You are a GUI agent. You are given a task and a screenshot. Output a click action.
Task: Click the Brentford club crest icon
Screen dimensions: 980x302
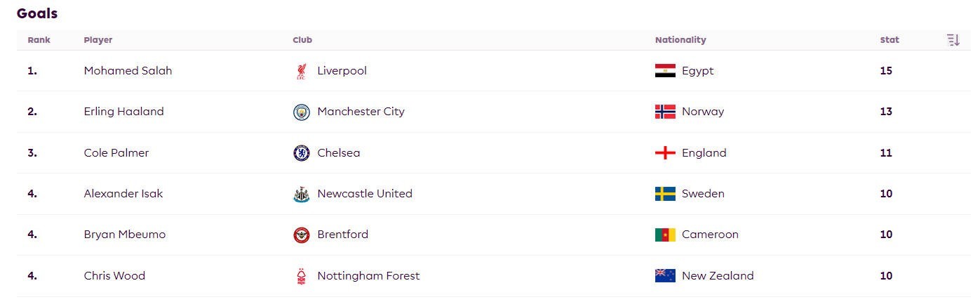point(301,235)
